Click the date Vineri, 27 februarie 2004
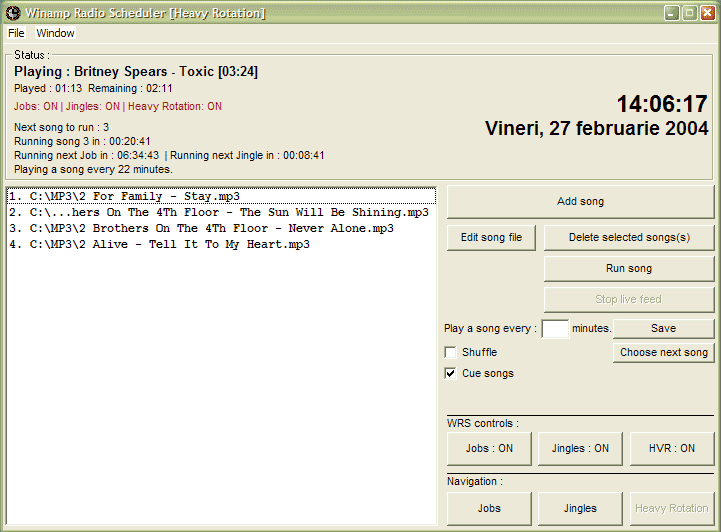This screenshot has width=721, height=532. [596, 128]
